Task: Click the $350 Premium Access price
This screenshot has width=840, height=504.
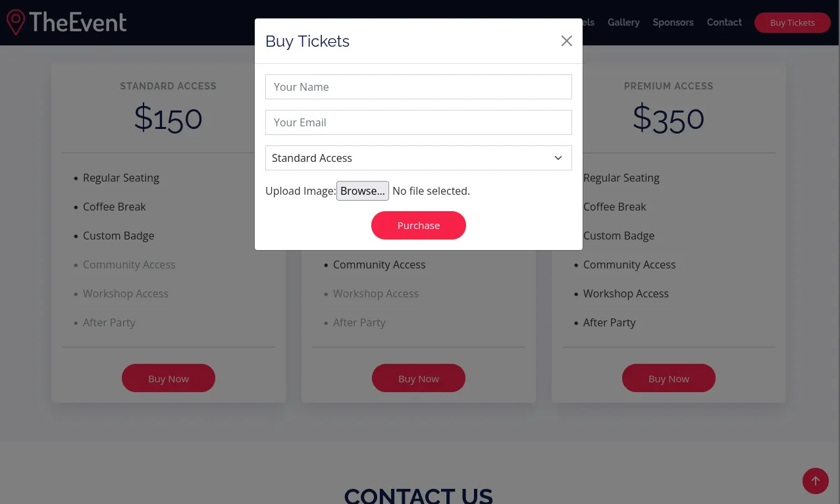Action: coord(668,118)
